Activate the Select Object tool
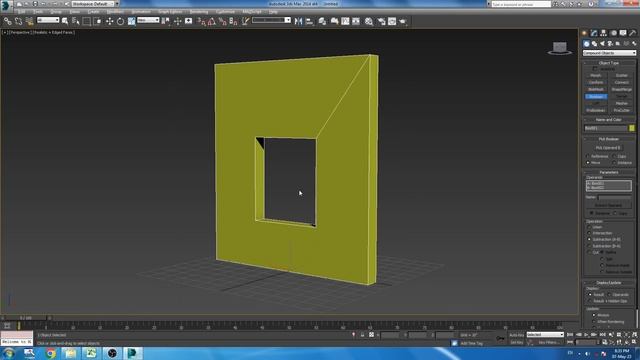Image resolution: width=640 pixels, height=360 pixels. coord(65,21)
